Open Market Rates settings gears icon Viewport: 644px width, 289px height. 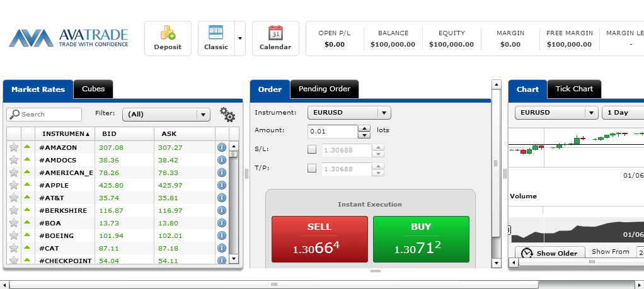pyautogui.click(x=227, y=115)
